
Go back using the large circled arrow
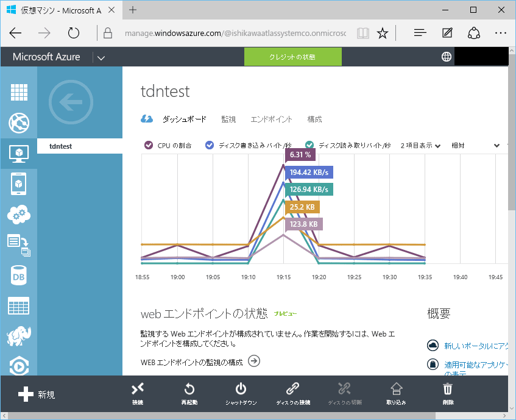point(71,102)
